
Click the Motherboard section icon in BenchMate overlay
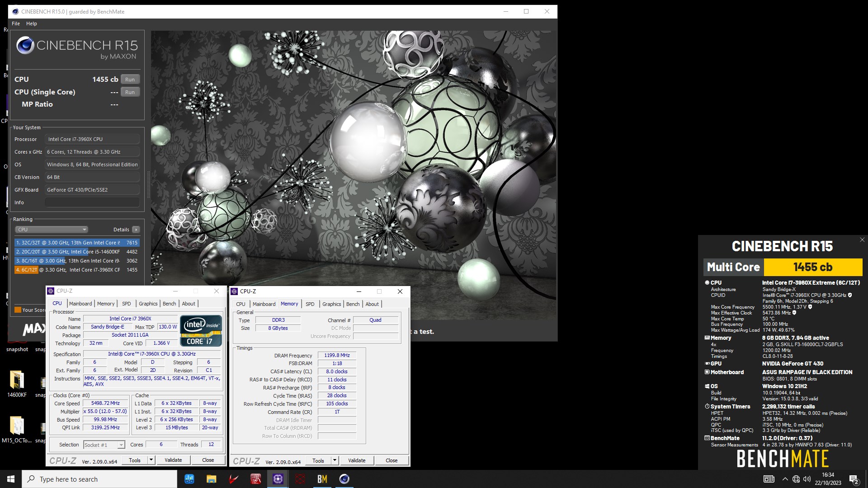[707, 372]
